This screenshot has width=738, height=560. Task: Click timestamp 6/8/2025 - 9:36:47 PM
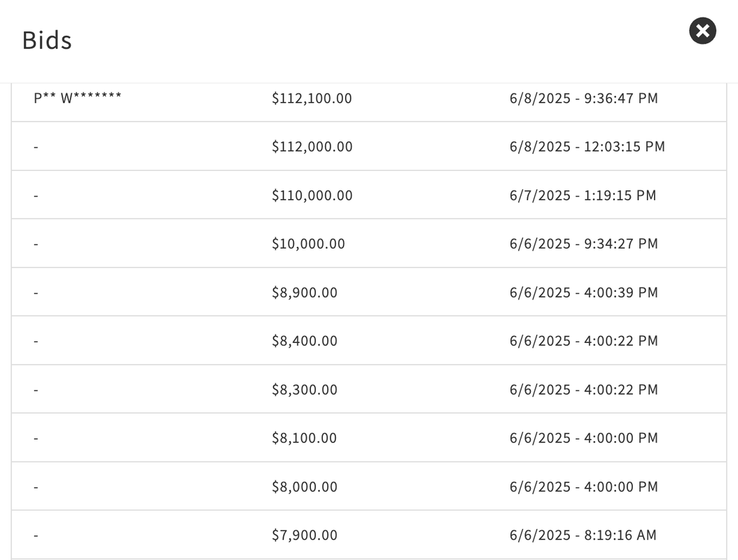click(583, 99)
